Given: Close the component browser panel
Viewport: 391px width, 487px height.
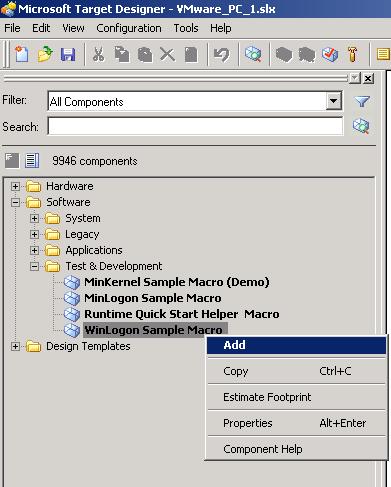Looking at the screenshot, I should pyautogui.click(x=368, y=78).
